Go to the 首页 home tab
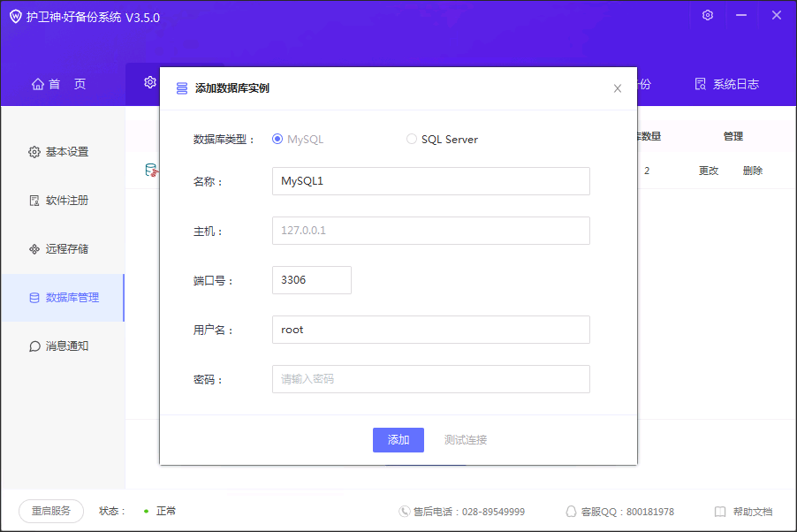The image size is (797, 532). pyautogui.click(x=59, y=84)
